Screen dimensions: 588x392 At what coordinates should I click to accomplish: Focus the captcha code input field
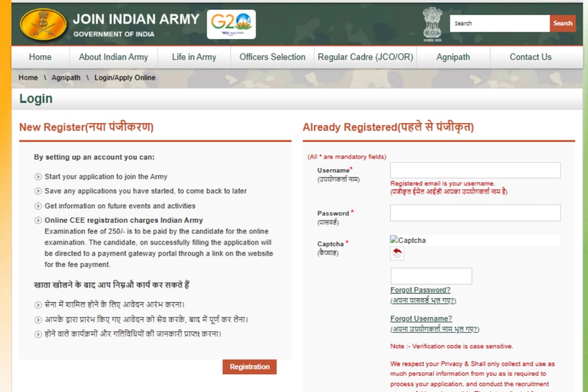point(431,276)
